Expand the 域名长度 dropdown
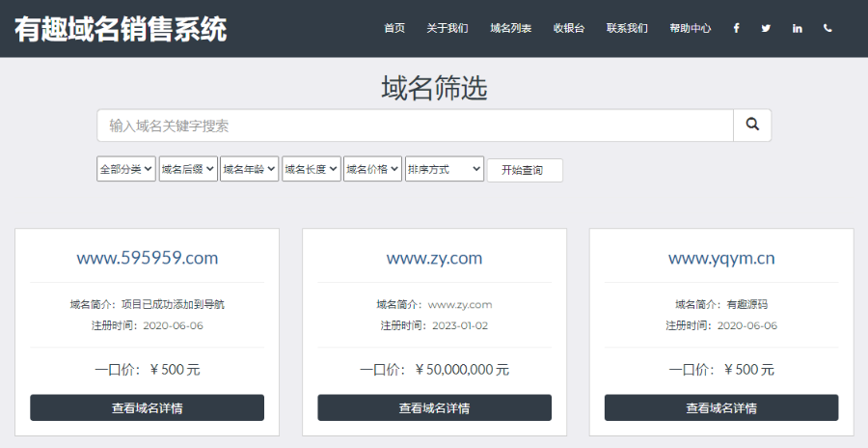868x448 pixels. [312, 169]
